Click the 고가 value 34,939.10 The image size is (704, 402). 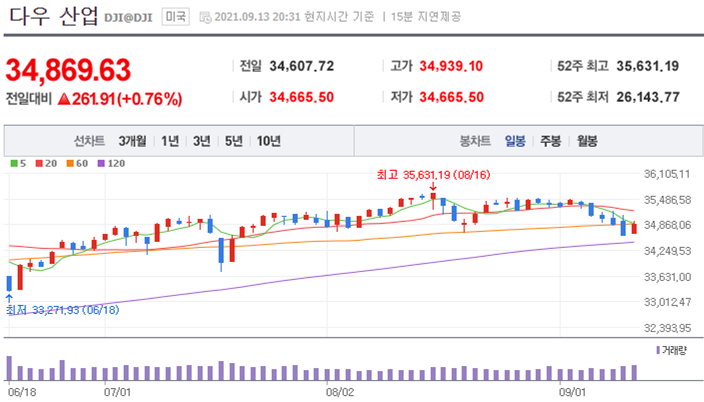click(x=451, y=66)
